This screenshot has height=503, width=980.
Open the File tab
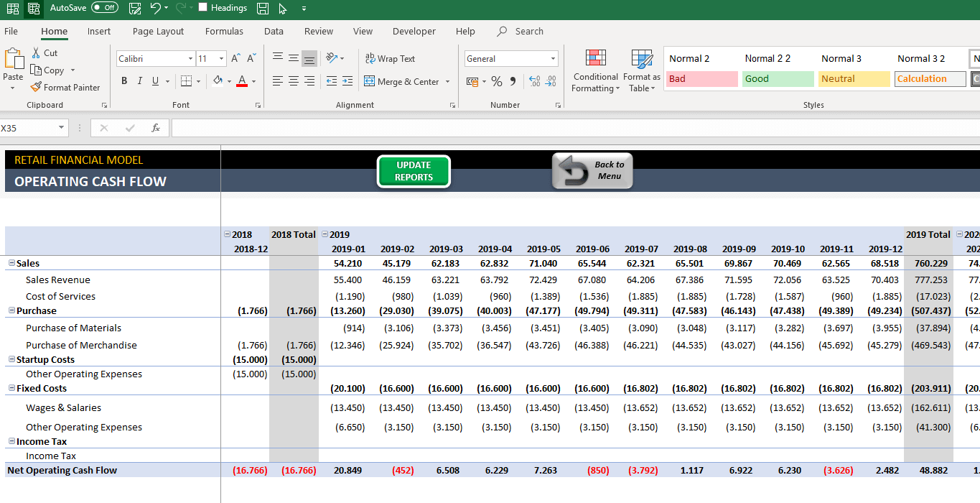[x=11, y=31]
